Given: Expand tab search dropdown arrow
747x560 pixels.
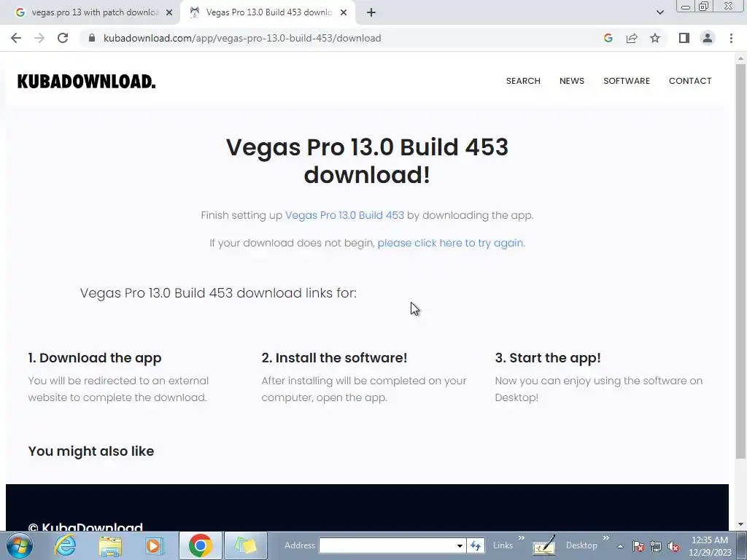Looking at the screenshot, I should [x=659, y=12].
